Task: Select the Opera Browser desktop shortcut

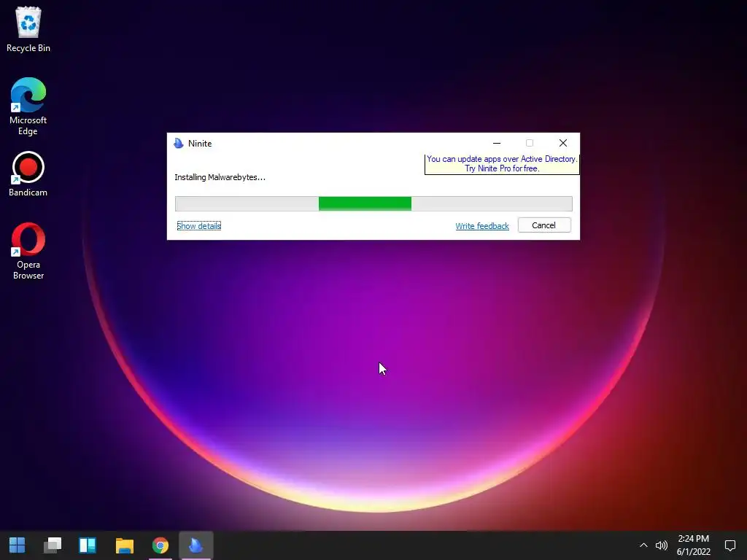Action: click(28, 251)
